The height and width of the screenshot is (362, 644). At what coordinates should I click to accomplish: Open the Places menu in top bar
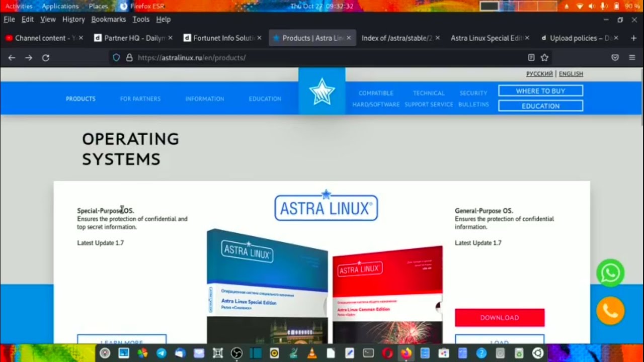point(98,6)
